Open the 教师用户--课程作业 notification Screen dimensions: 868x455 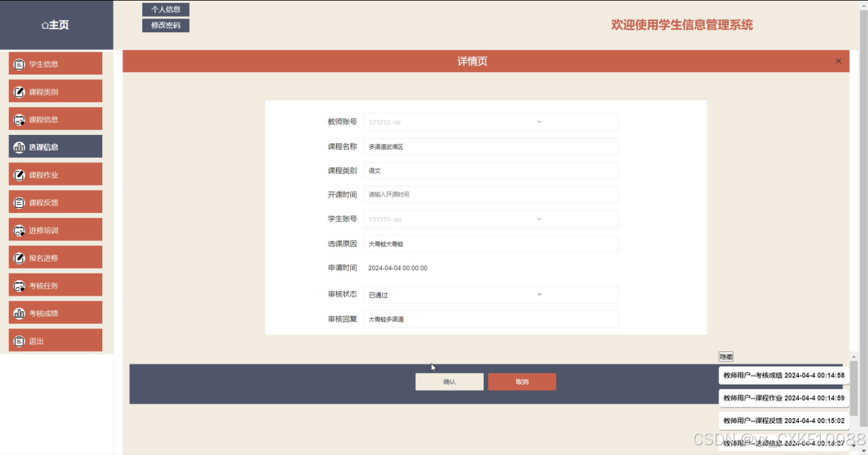pos(784,398)
